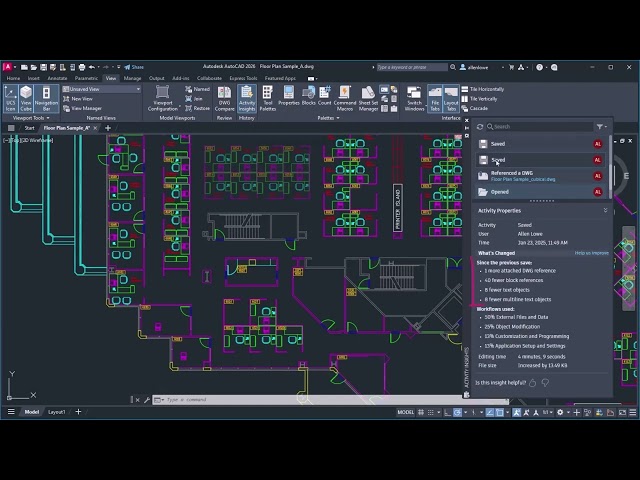Click the Help us improve link
The image size is (640, 480).
pyautogui.click(x=591, y=253)
